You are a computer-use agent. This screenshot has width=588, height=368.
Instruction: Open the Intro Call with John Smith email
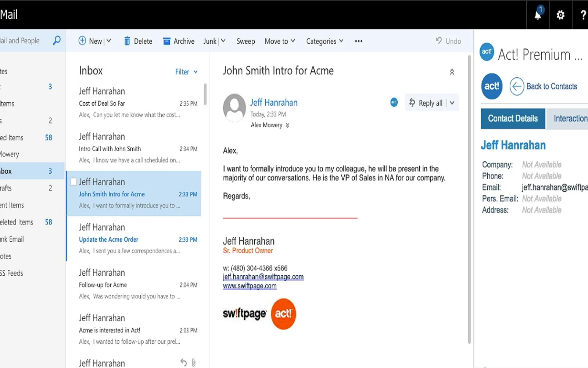click(x=134, y=148)
